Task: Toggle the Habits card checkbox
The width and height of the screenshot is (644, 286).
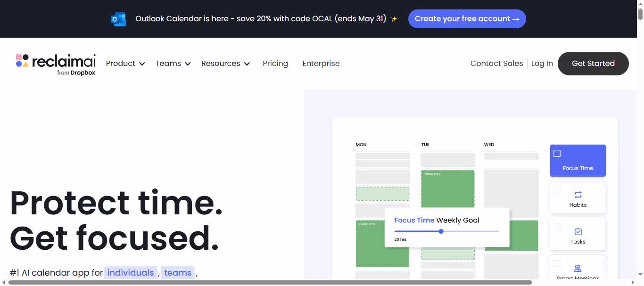Action: 557,190
